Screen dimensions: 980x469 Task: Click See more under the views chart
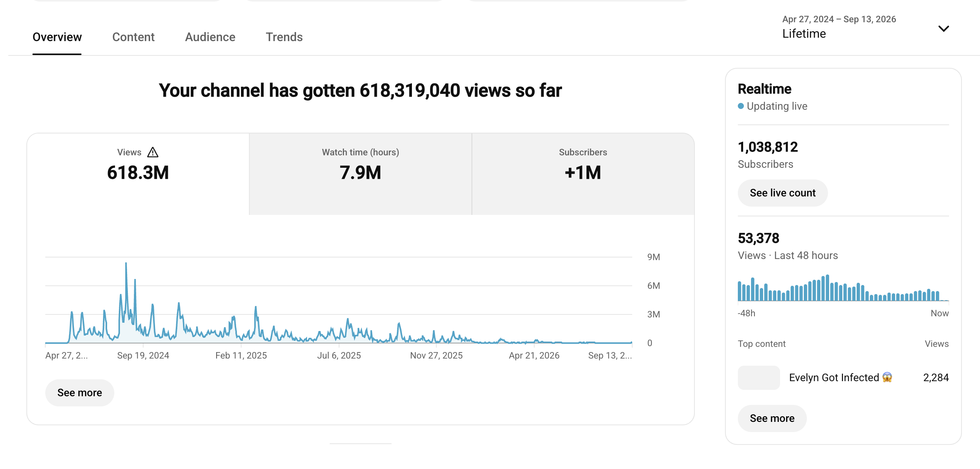[x=80, y=392]
